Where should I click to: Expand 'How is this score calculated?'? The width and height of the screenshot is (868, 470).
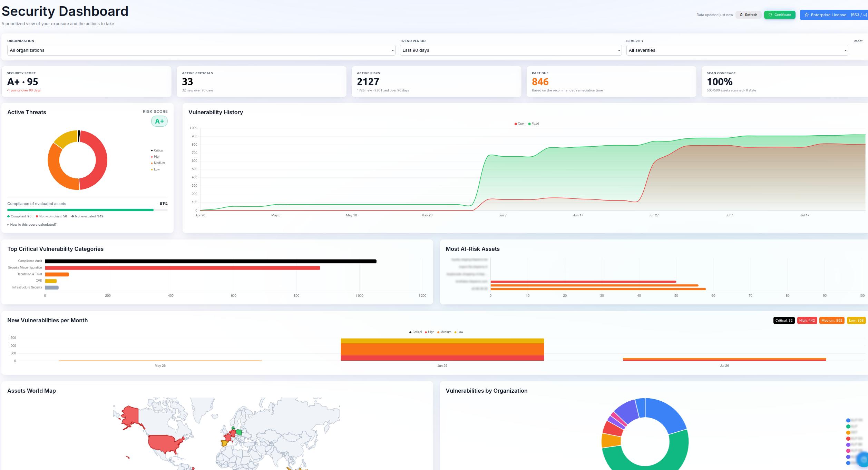click(x=32, y=225)
